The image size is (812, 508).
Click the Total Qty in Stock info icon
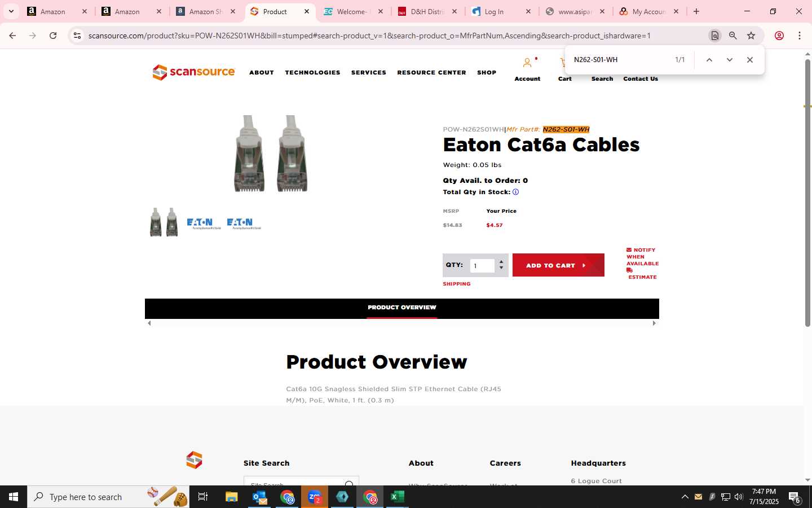tap(515, 192)
